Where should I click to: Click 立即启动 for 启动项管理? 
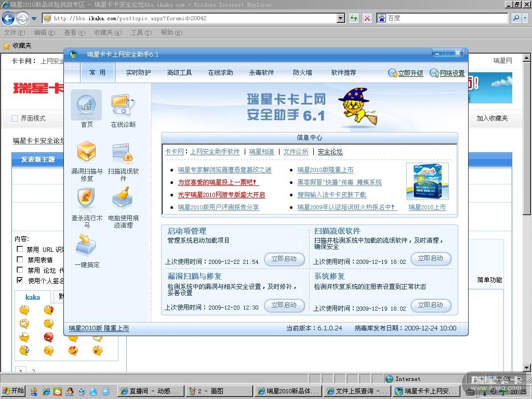point(284,259)
